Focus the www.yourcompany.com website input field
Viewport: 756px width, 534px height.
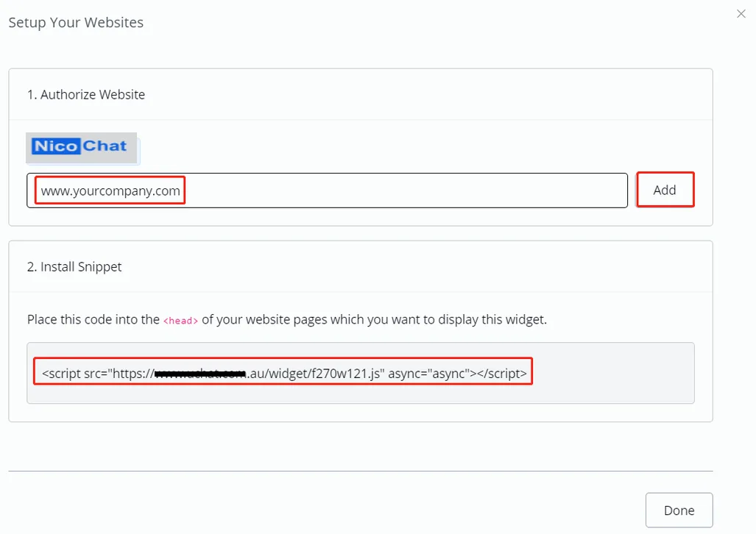click(327, 191)
